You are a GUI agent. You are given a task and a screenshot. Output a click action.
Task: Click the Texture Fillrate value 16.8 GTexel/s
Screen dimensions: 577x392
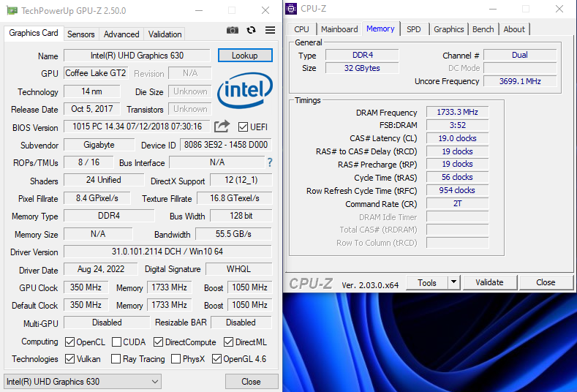(x=235, y=198)
